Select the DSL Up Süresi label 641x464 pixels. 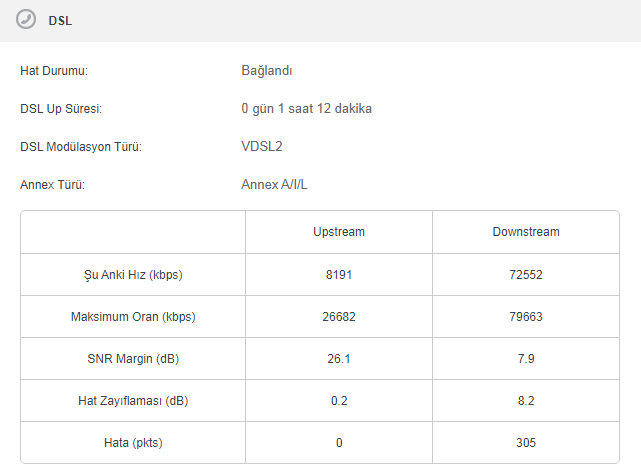62,108
